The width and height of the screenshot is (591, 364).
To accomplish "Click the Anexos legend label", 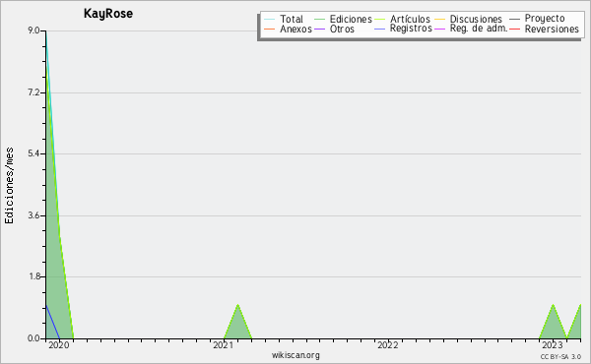I will 295,29.
